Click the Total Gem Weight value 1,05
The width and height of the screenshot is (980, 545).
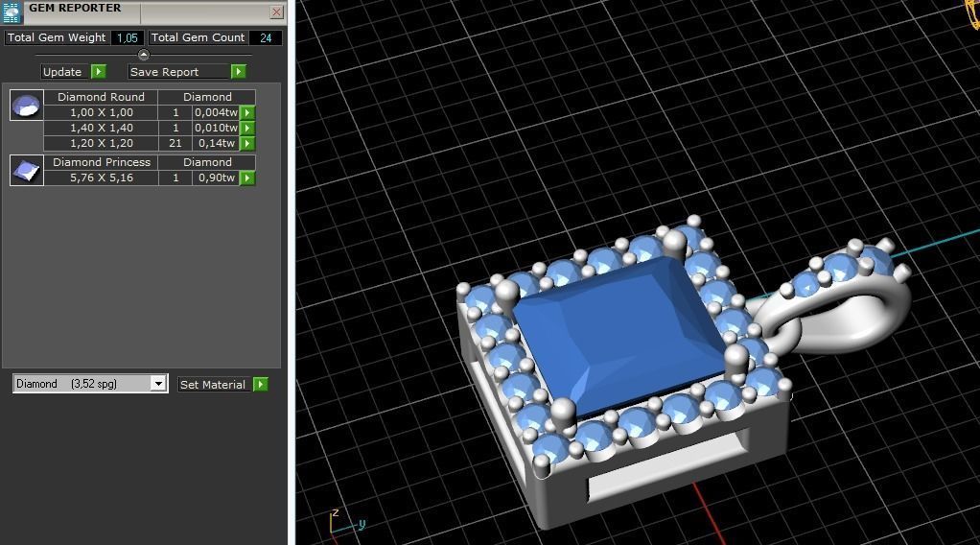(x=128, y=38)
